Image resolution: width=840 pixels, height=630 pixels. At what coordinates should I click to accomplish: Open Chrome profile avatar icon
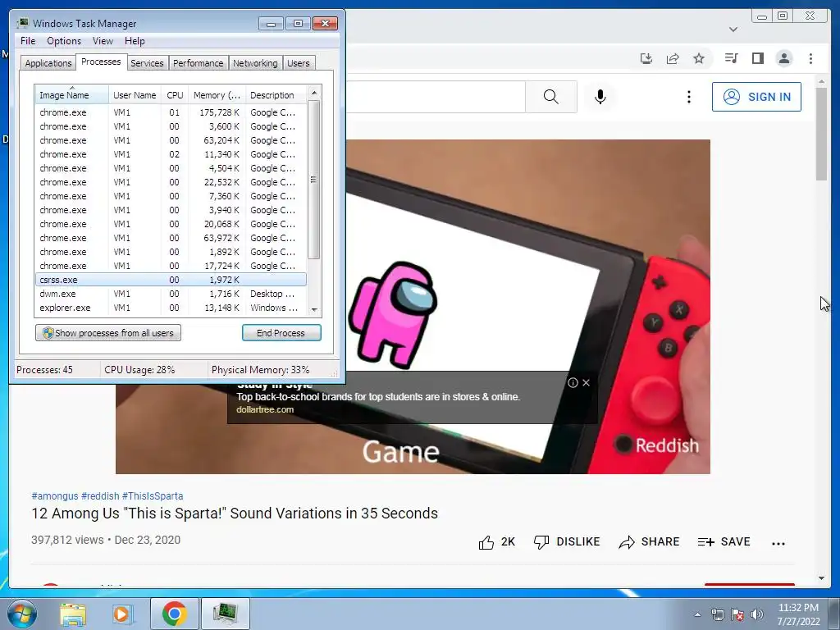coord(783,58)
